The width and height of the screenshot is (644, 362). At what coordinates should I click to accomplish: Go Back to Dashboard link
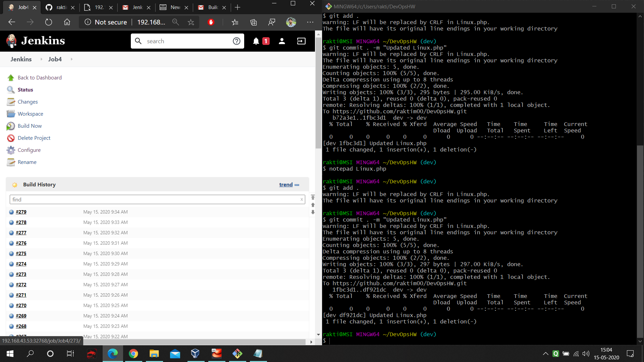pos(40,78)
